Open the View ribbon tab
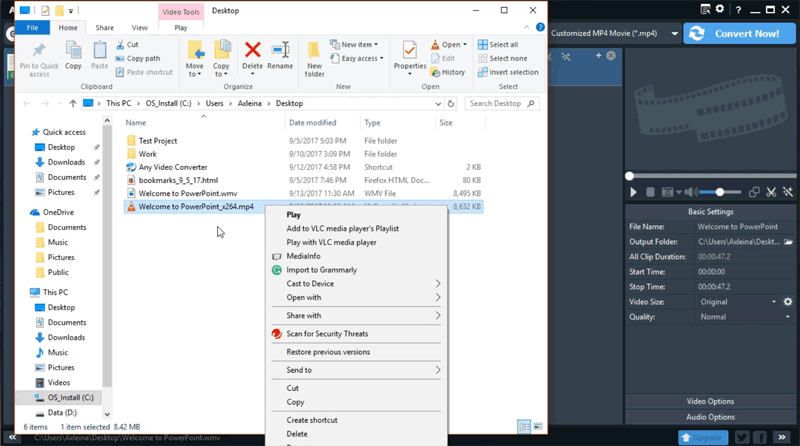Viewport: 800px width, 446px height. click(139, 28)
